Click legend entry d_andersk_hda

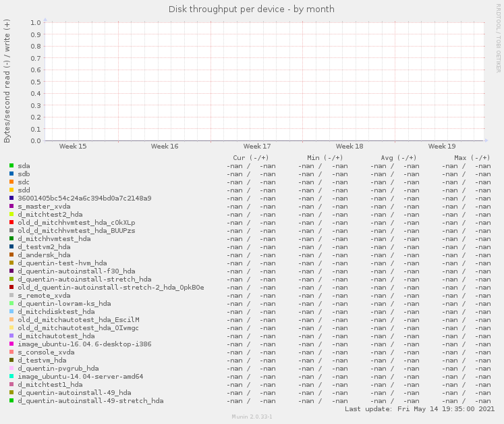coord(44,255)
